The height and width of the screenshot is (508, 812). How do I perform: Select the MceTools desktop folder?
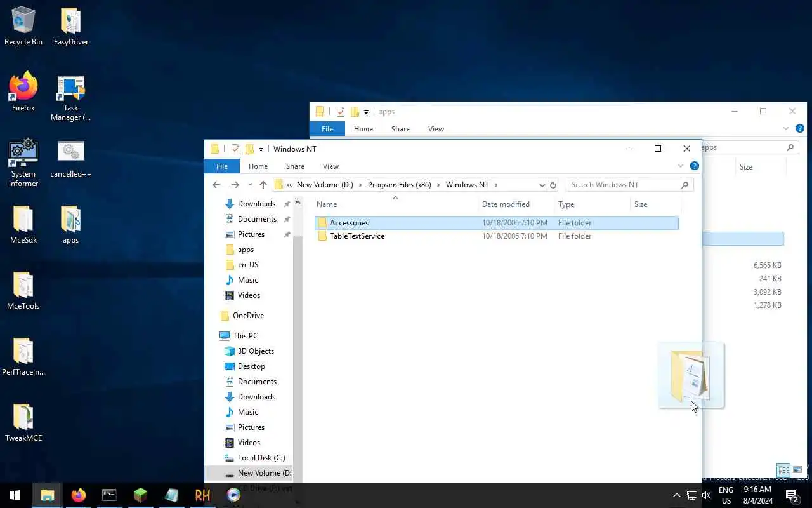[23, 290]
